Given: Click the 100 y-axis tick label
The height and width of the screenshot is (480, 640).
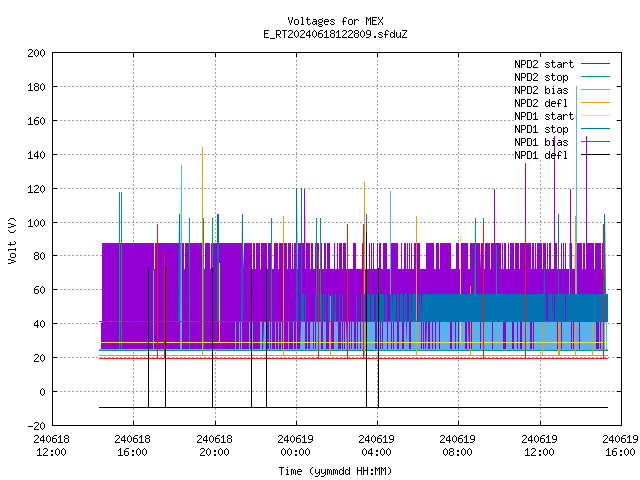Looking at the screenshot, I should click(36, 223).
